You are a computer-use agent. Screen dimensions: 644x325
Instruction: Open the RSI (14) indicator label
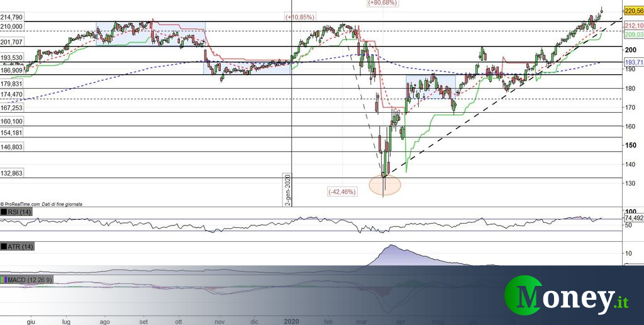tap(20, 212)
